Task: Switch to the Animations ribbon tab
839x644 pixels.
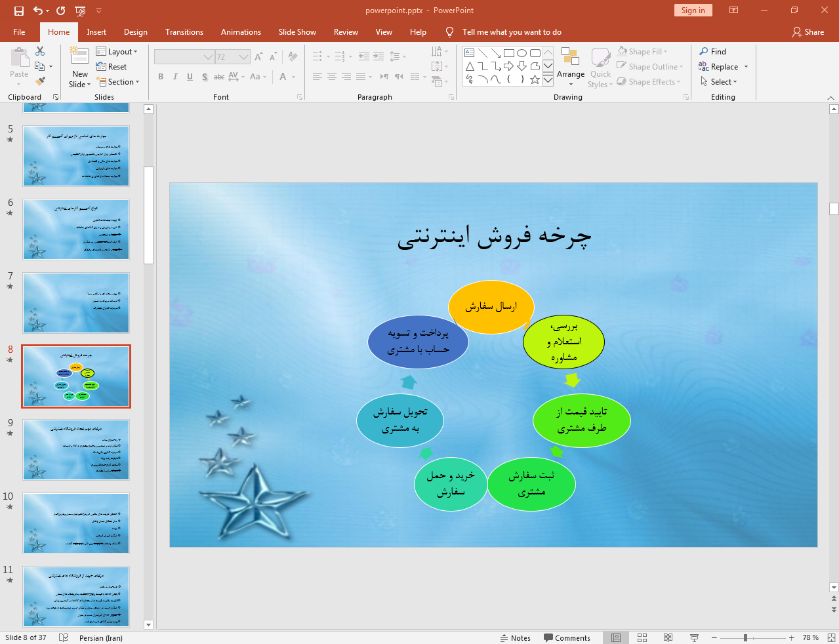Action: tap(241, 32)
